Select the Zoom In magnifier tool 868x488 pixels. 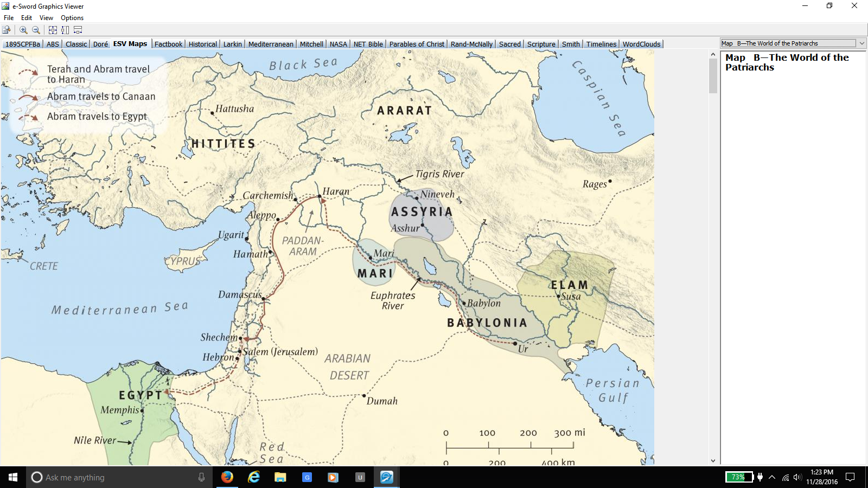(23, 30)
